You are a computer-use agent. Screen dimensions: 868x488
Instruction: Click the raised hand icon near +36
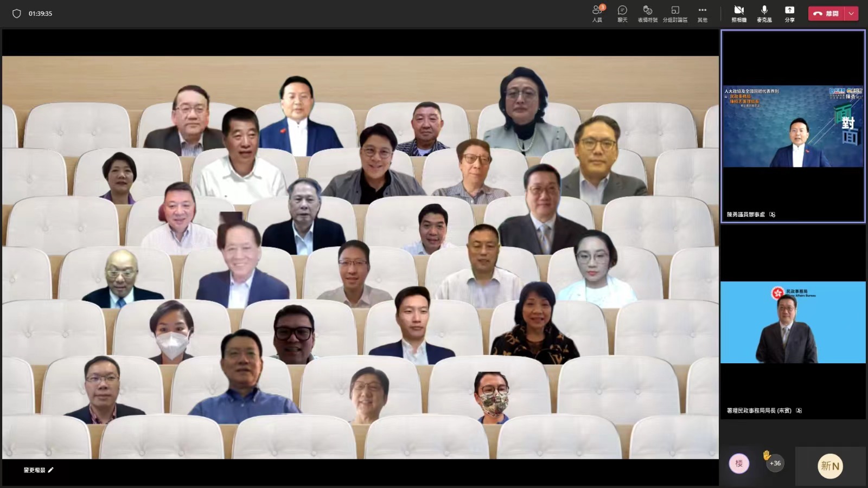pyautogui.click(x=767, y=455)
